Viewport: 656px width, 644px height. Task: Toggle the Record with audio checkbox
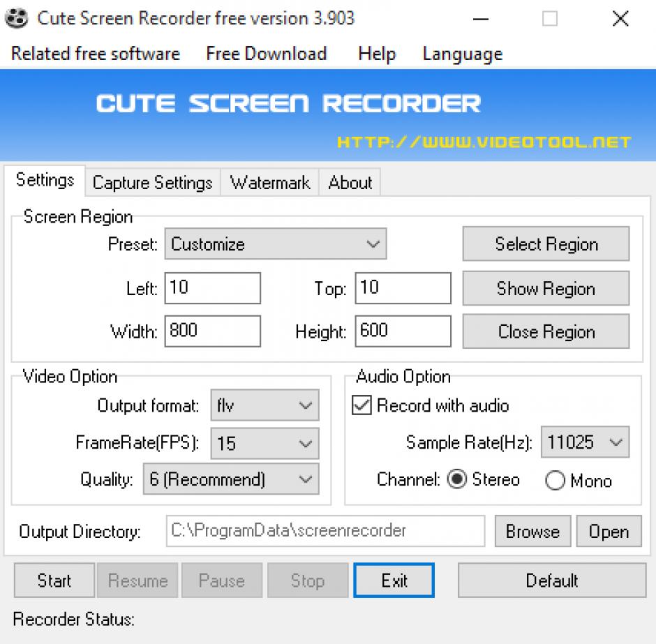click(x=361, y=405)
